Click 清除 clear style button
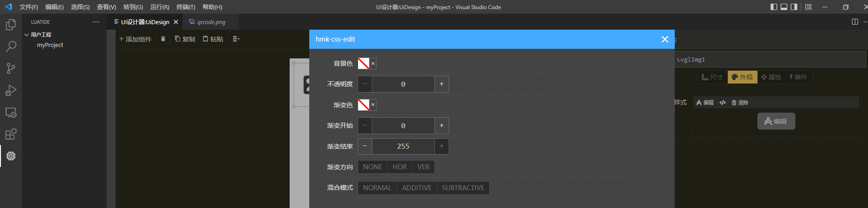The width and height of the screenshot is (868, 208). pos(740,103)
